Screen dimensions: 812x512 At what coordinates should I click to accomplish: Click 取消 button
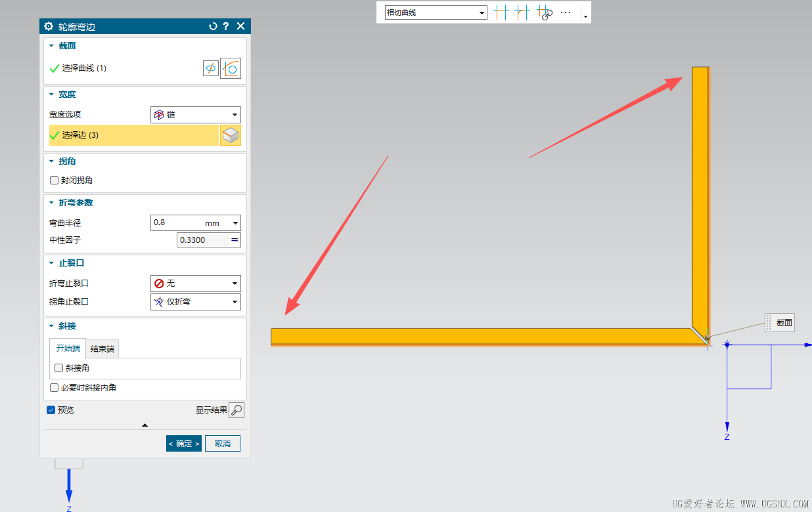(223, 444)
